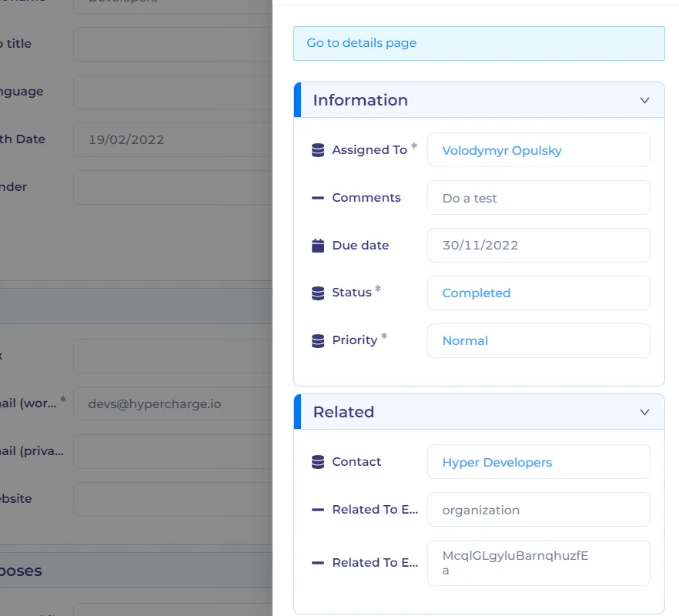Click the Status label
This screenshot has width=679, height=616.
[x=352, y=293]
